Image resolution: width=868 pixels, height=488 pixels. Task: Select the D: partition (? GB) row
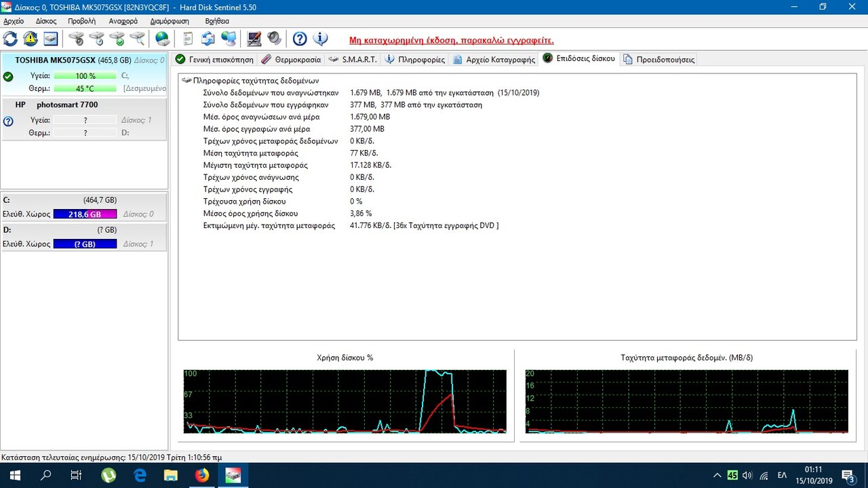[84, 237]
